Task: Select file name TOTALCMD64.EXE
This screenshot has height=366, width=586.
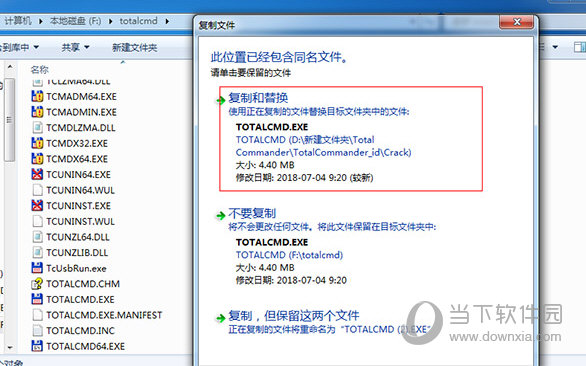Action: pos(86,346)
